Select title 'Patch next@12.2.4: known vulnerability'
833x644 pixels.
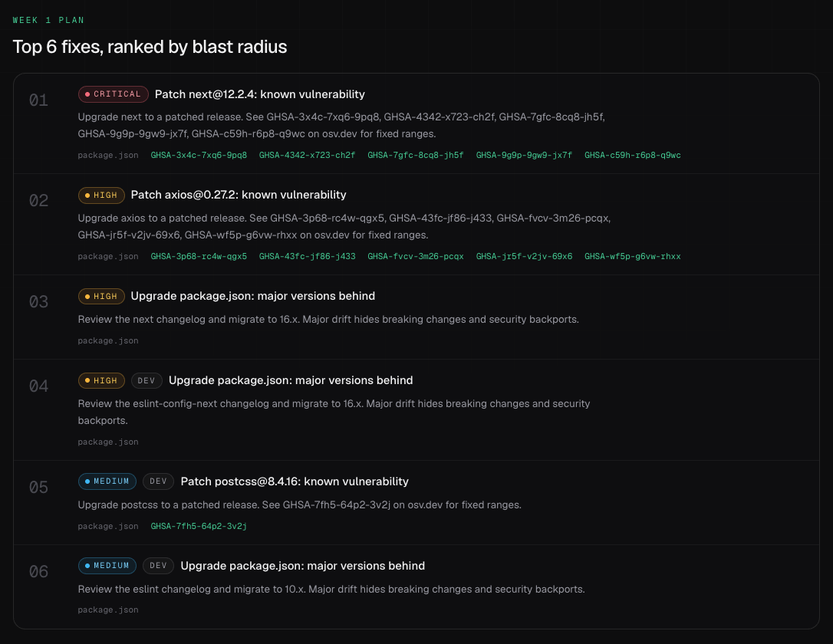point(260,94)
